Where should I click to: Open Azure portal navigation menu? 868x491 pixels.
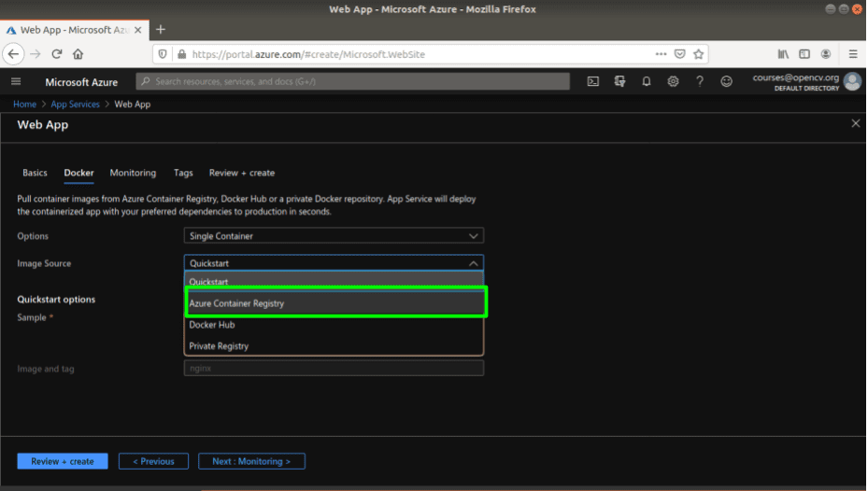[x=16, y=82]
